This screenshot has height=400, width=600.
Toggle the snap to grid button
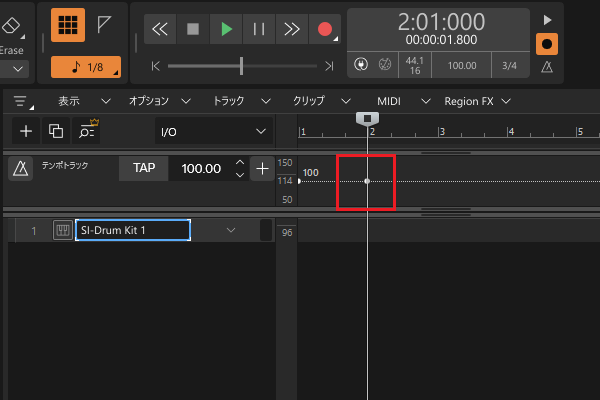click(68, 27)
